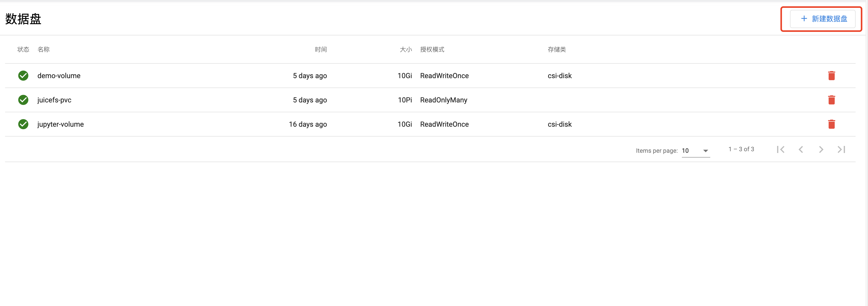Select the juicefs-pvc name
868x306 pixels.
54,100
